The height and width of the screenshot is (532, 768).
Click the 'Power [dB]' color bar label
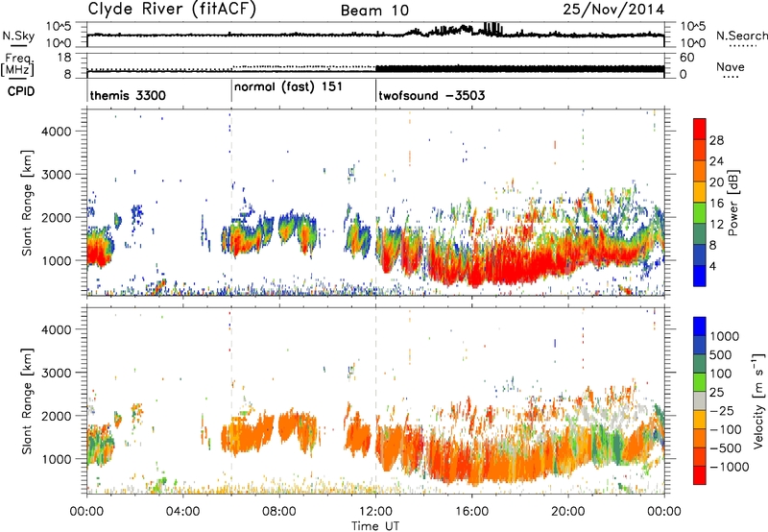tap(732, 203)
